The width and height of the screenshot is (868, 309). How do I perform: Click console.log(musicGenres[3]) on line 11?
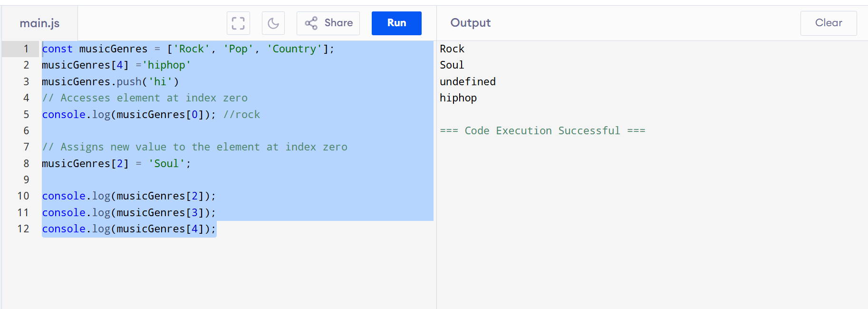128,213
